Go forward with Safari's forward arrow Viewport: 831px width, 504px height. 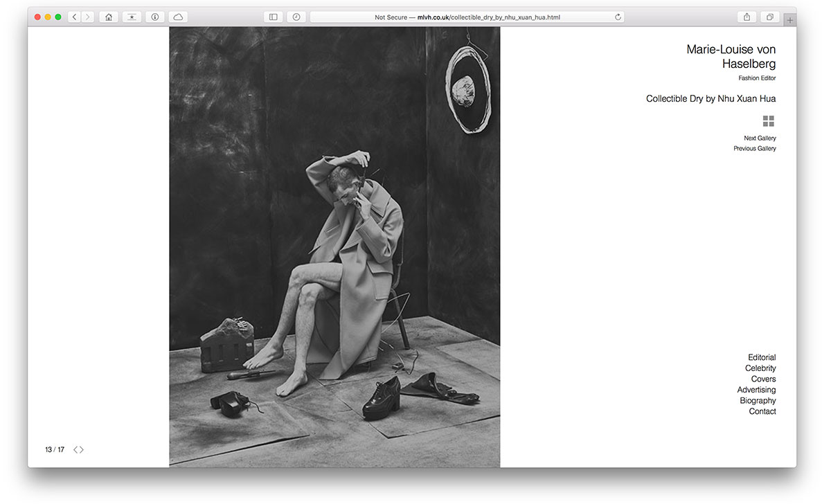(x=87, y=17)
